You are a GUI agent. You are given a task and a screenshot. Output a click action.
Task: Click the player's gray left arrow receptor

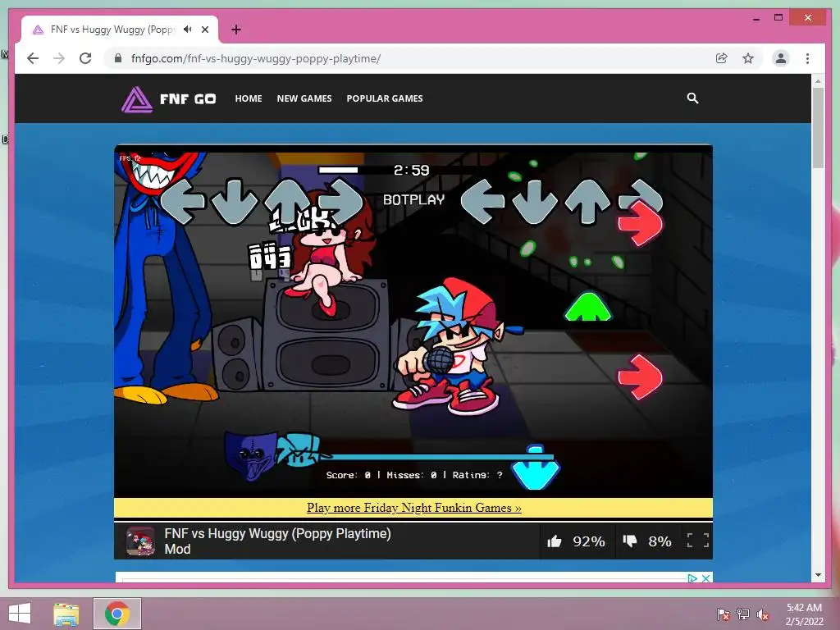(x=482, y=202)
